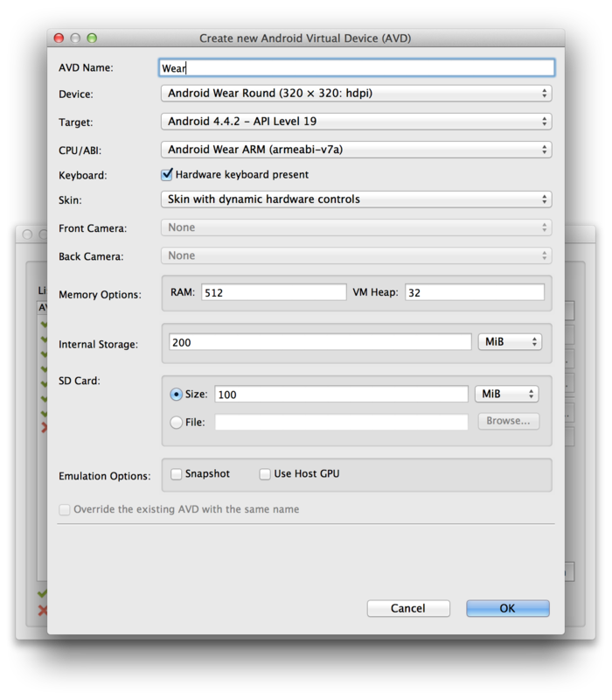Viewport: 612px width, 700px height.
Task: Click the SD Card size field showing 100
Action: click(341, 395)
